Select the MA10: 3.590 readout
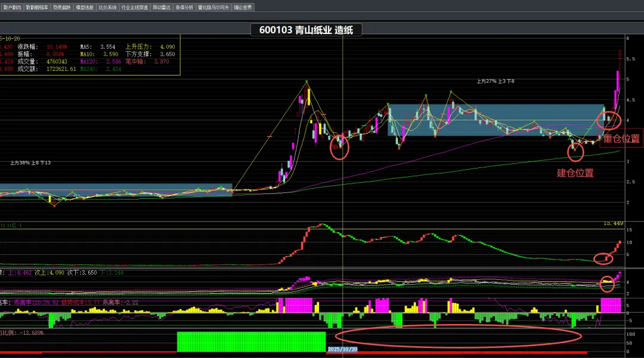The image size is (644, 358). [99, 54]
